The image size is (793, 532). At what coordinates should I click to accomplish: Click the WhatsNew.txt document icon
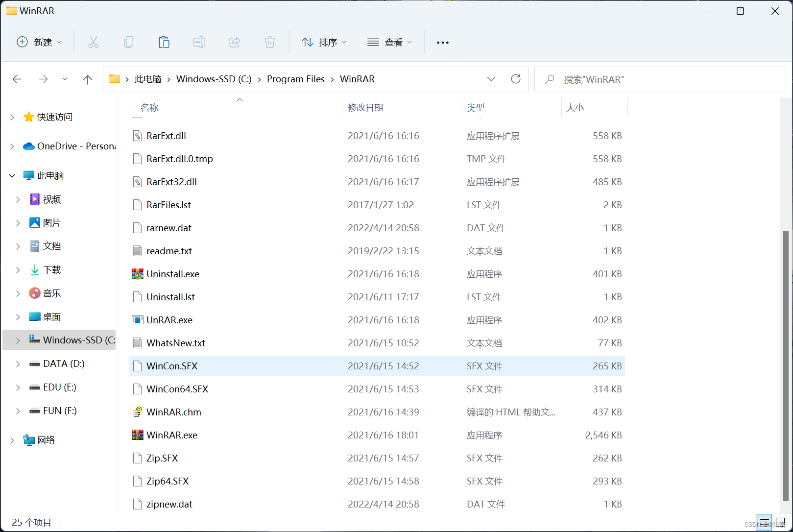point(138,343)
